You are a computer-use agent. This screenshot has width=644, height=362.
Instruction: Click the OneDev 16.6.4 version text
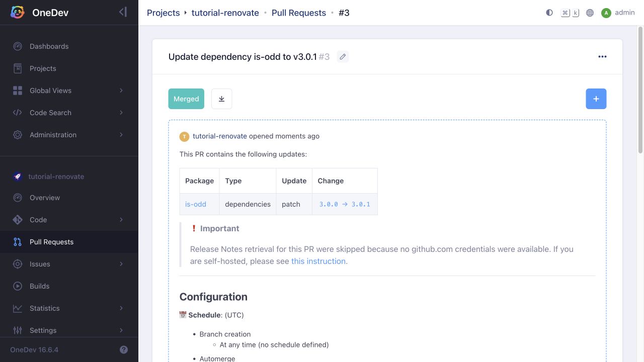(34, 349)
